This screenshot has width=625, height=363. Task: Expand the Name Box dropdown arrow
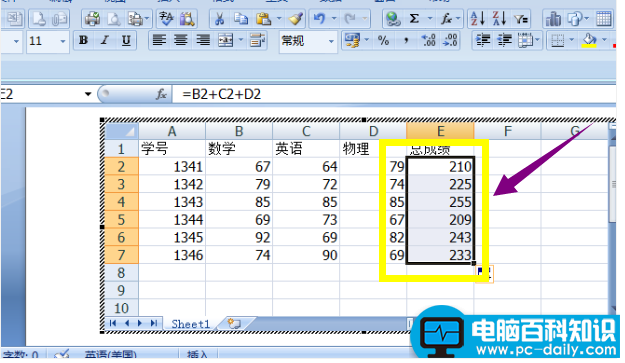click(x=88, y=94)
